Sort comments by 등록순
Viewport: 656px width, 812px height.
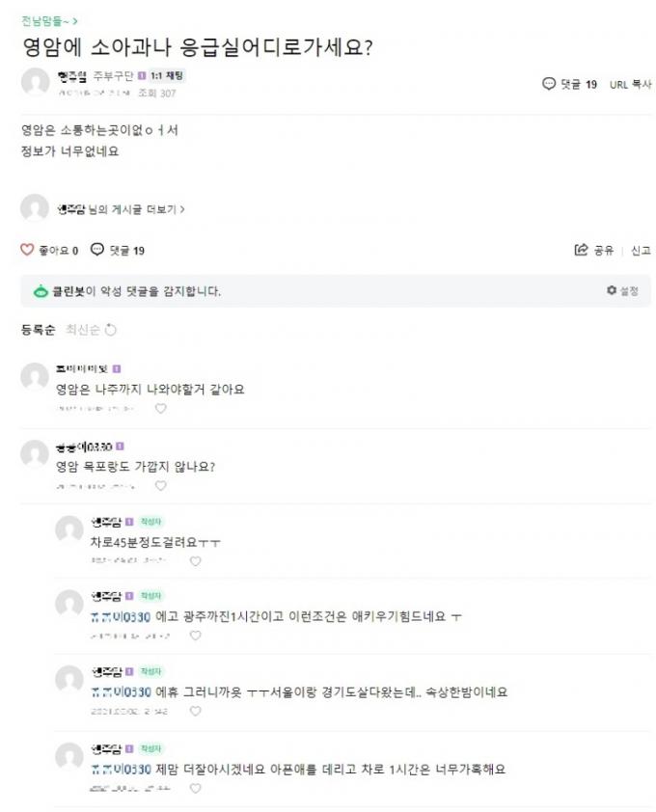(x=38, y=330)
